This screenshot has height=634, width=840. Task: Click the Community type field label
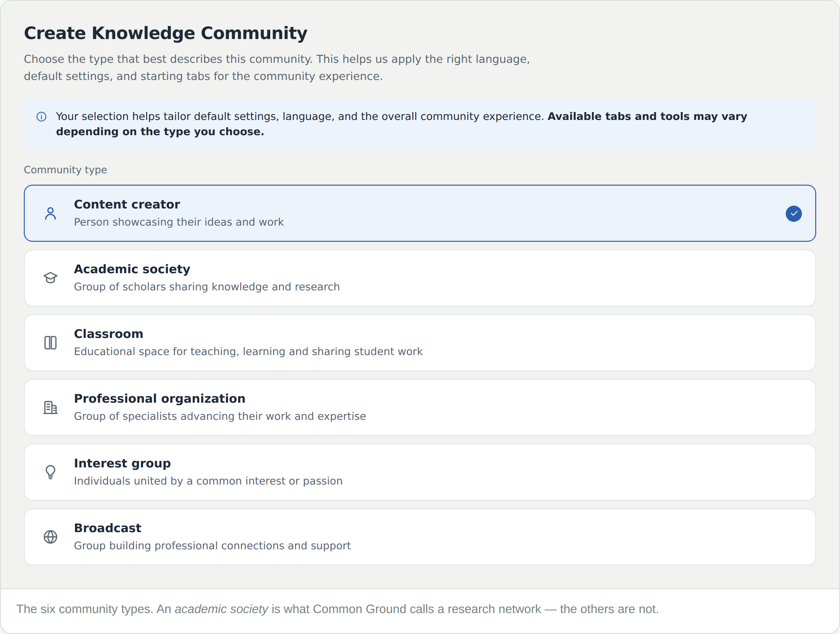coord(65,170)
